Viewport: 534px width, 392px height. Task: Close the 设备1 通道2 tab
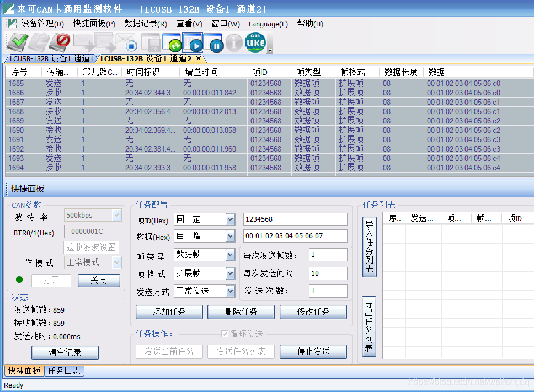[199, 58]
